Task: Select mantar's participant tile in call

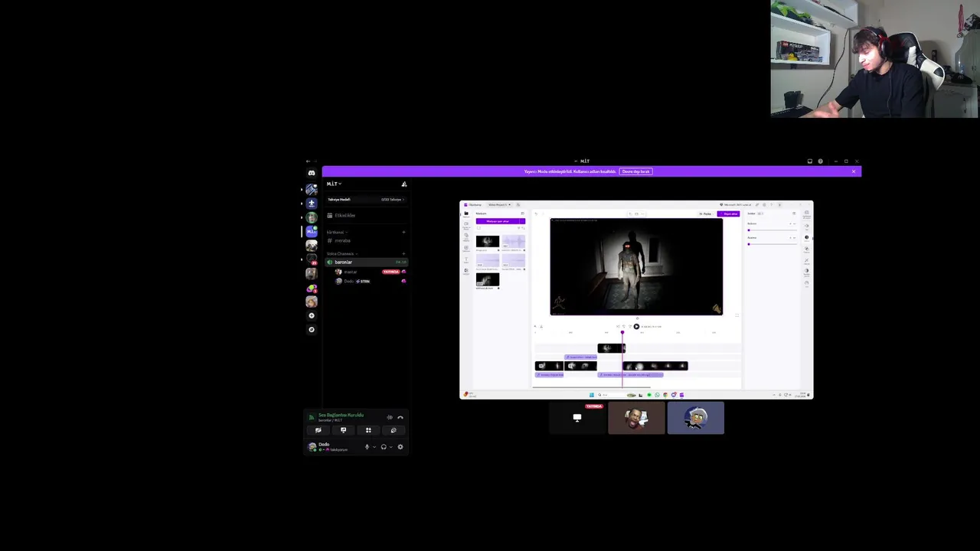Action: pyautogui.click(x=636, y=418)
